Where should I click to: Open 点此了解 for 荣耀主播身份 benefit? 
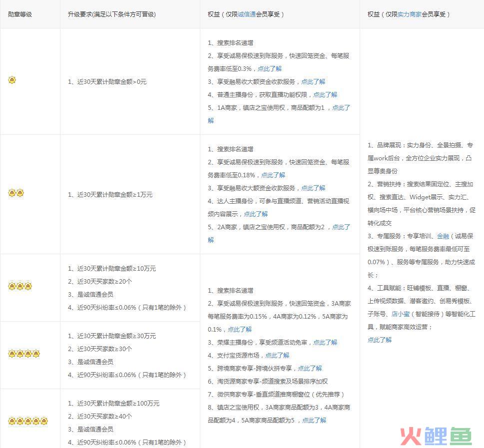(325, 342)
